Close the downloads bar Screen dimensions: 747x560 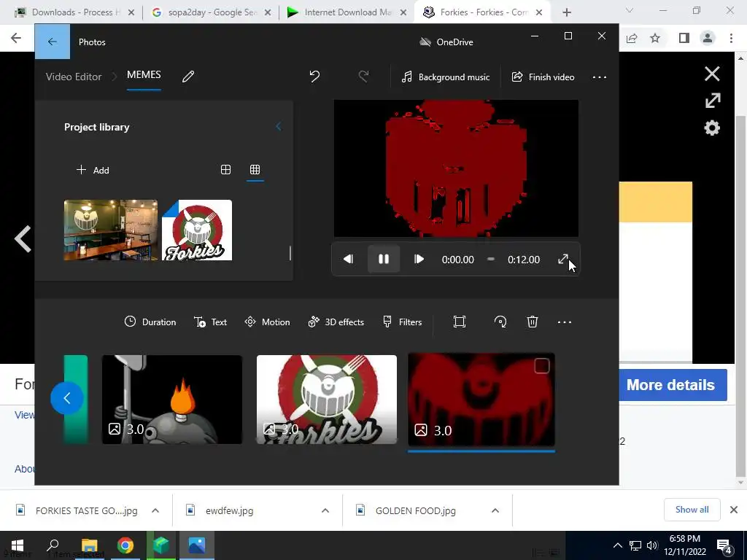(734, 510)
